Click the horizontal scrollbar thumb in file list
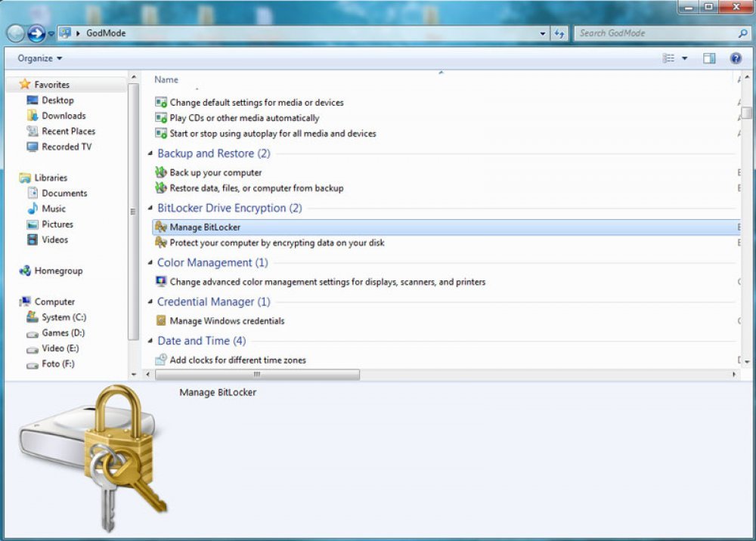756x541 pixels. (x=257, y=374)
